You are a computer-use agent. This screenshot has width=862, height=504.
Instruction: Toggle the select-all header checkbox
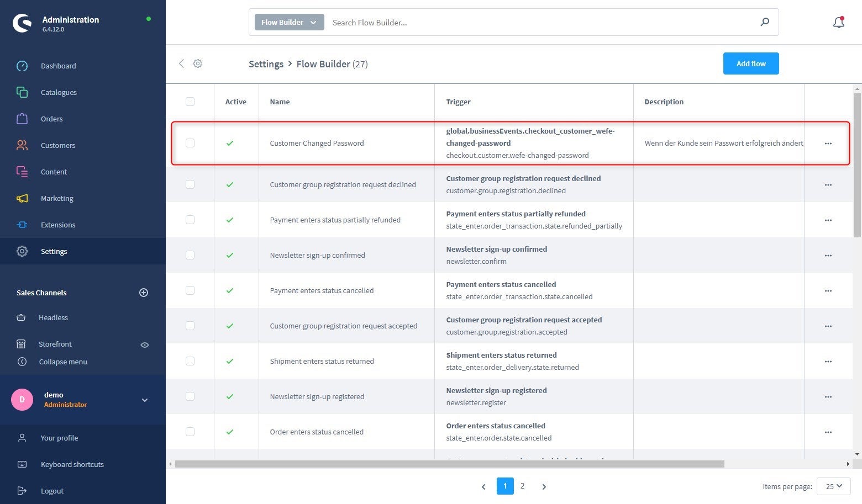click(x=190, y=102)
